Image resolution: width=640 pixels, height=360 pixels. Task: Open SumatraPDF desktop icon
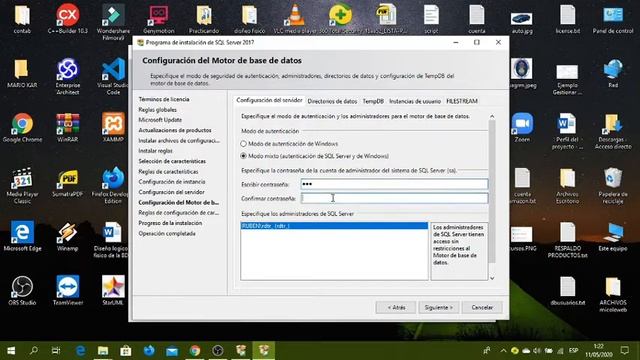pyautogui.click(x=68, y=182)
